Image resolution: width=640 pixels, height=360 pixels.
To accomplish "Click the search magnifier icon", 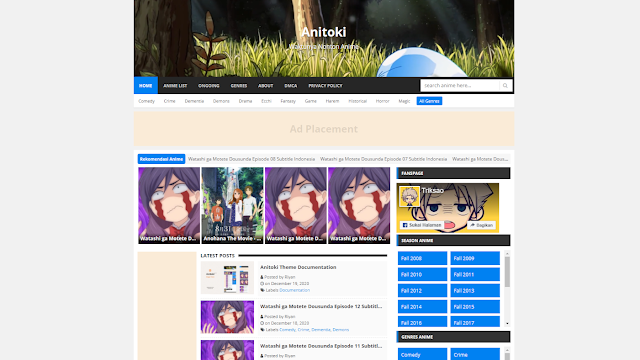I will [x=505, y=86].
